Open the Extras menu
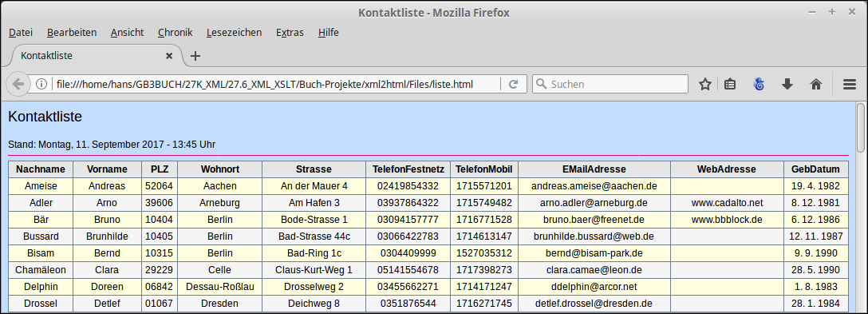This screenshot has width=868, height=314. pos(290,33)
